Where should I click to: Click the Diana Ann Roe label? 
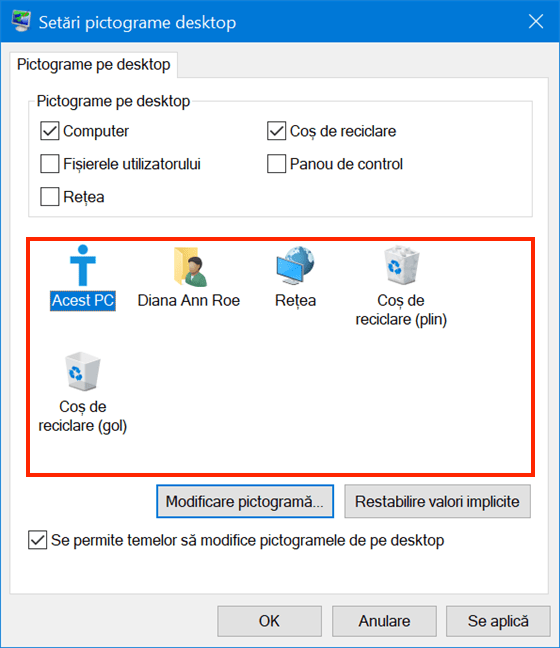click(188, 300)
